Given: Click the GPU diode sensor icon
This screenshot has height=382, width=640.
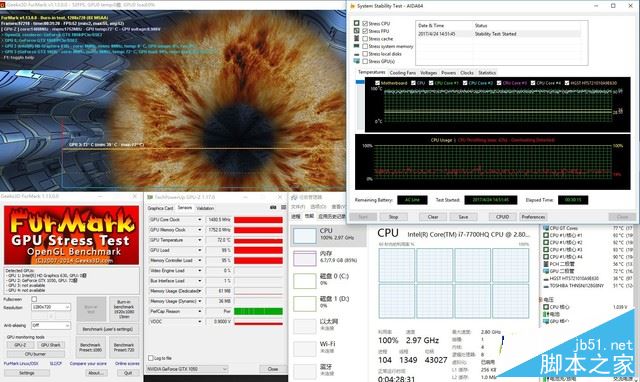Looking at the screenshot, I should pyautogui.click(x=546, y=271).
